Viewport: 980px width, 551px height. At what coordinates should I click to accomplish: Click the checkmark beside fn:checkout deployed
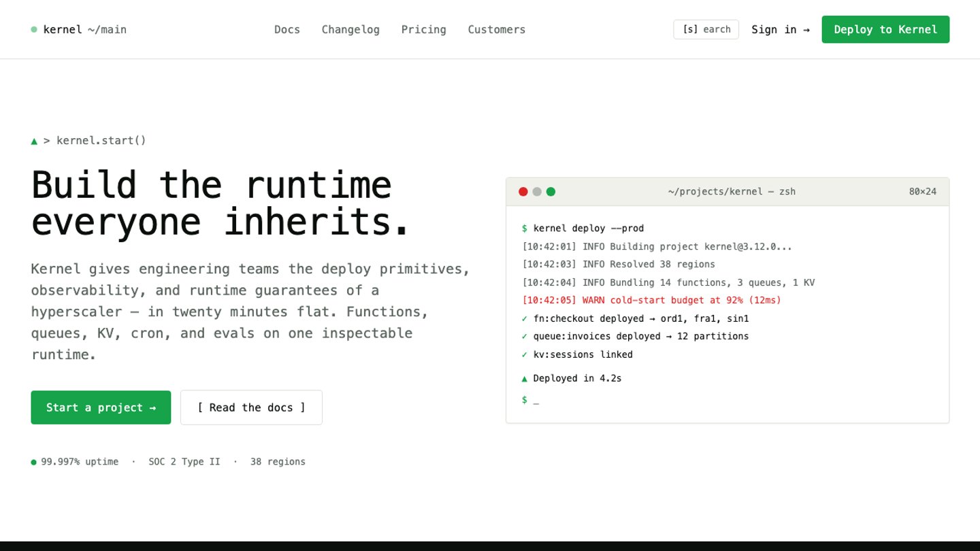pos(525,318)
